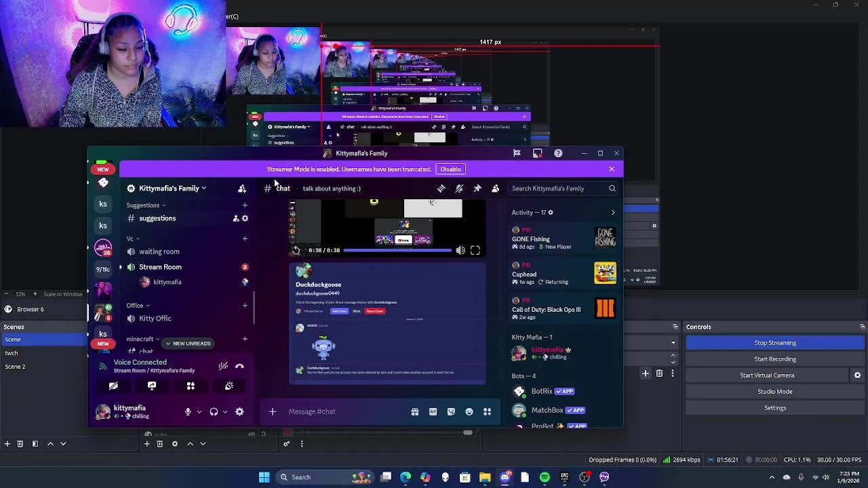This screenshot has width=868, height=488.
Task: Open BotRix bot member entry
Action: (x=564, y=391)
